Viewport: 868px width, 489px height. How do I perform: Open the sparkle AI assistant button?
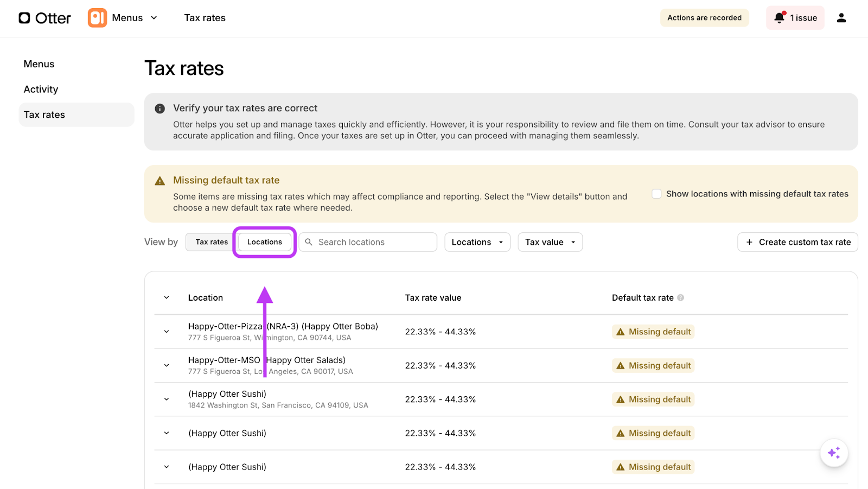pos(833,453)
